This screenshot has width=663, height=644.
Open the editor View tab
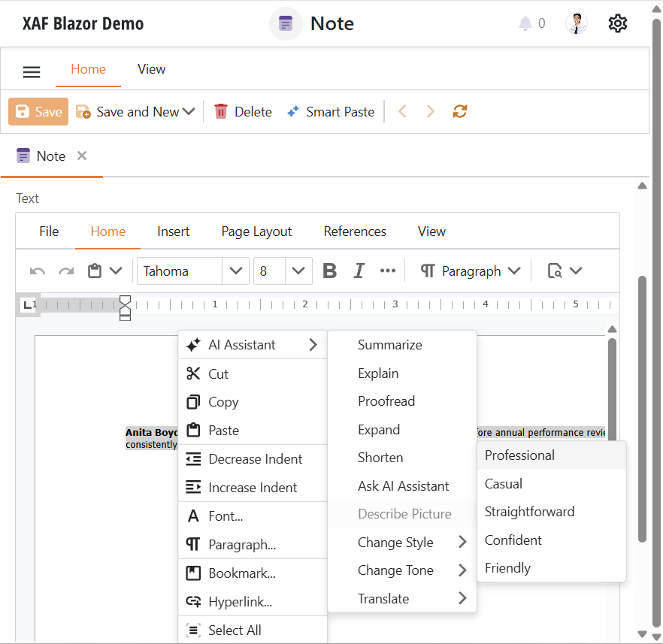coord(431,231)
